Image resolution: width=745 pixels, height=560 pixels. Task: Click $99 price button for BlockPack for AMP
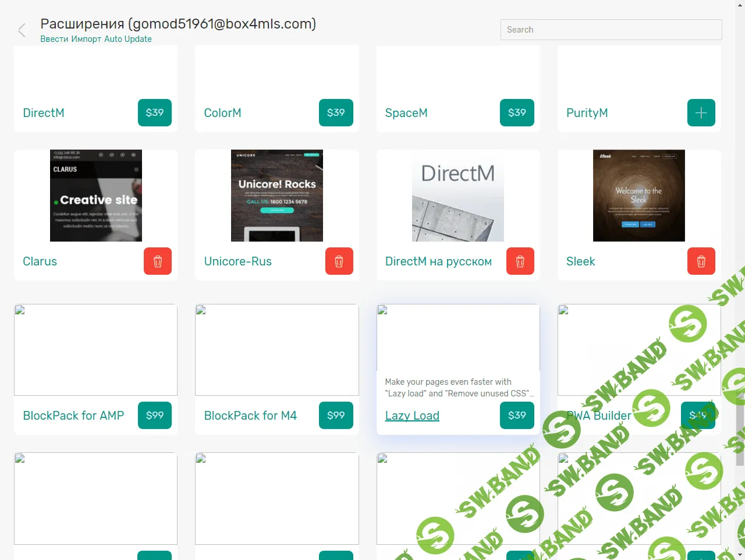point(154,416)
